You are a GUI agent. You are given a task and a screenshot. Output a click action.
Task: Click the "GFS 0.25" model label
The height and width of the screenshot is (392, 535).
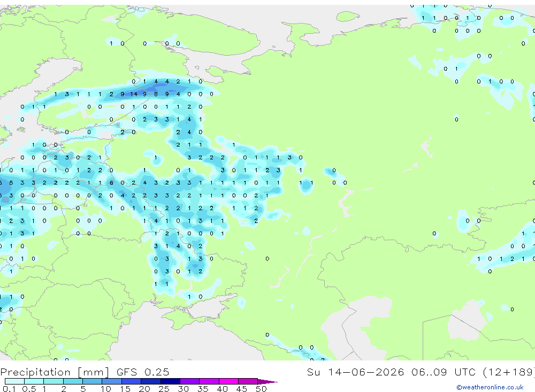tap(143, 372)
